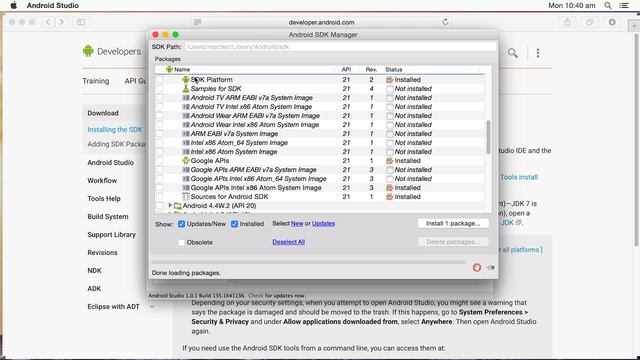
Task: Click the Install 1 package button
Action: pos(453,223)
